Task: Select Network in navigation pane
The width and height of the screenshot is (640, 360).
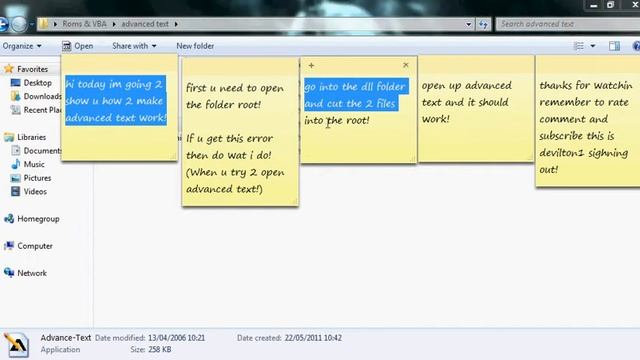Action: click(32, 273)
